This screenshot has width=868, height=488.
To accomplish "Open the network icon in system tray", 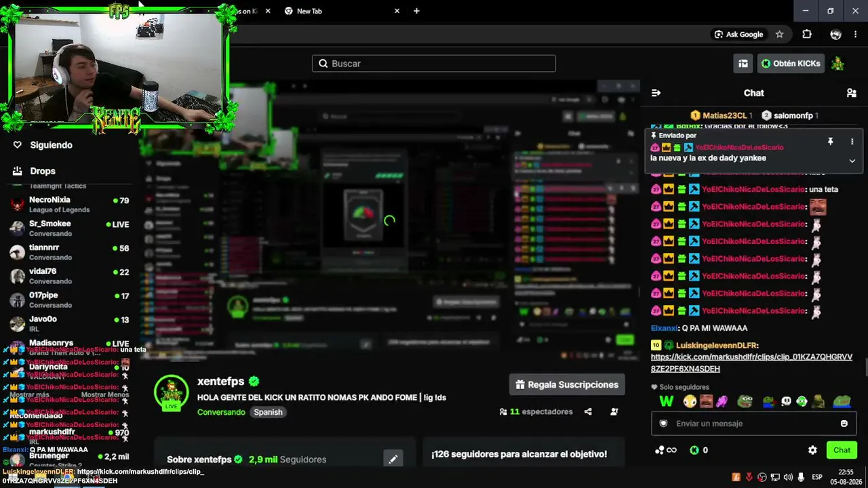I will [775, 477].
